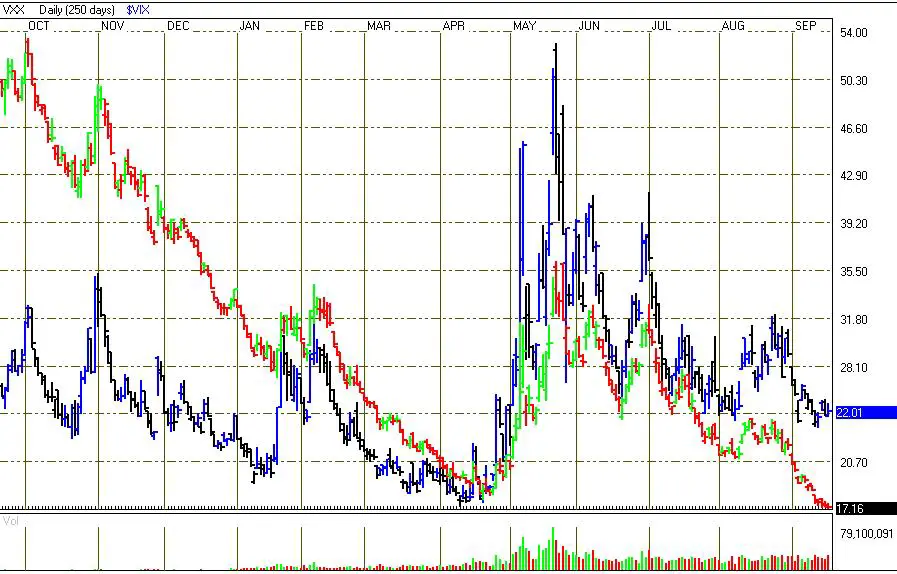
Task: Click the OCT month label
Action: 39,26
